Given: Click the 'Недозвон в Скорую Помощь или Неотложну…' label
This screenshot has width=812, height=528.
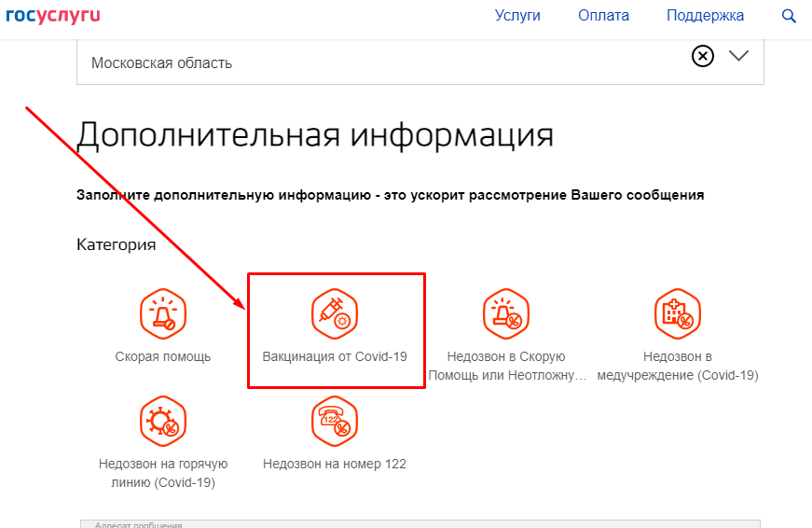Looking at the screenshot, I should (x=506, y=366).
